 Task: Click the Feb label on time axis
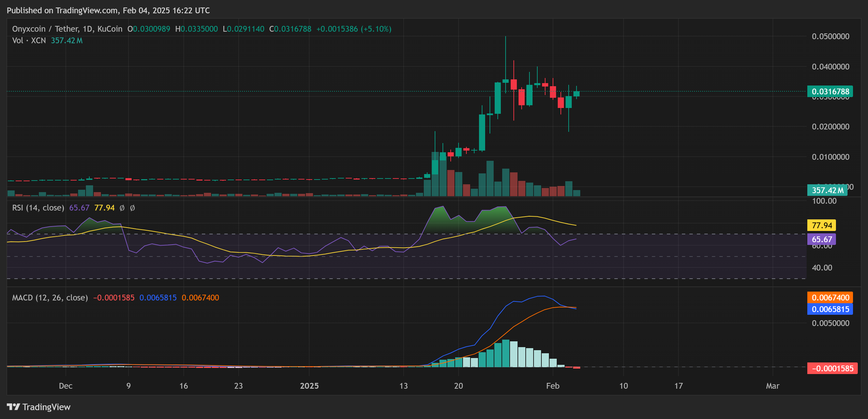click(x=553, y=386)
